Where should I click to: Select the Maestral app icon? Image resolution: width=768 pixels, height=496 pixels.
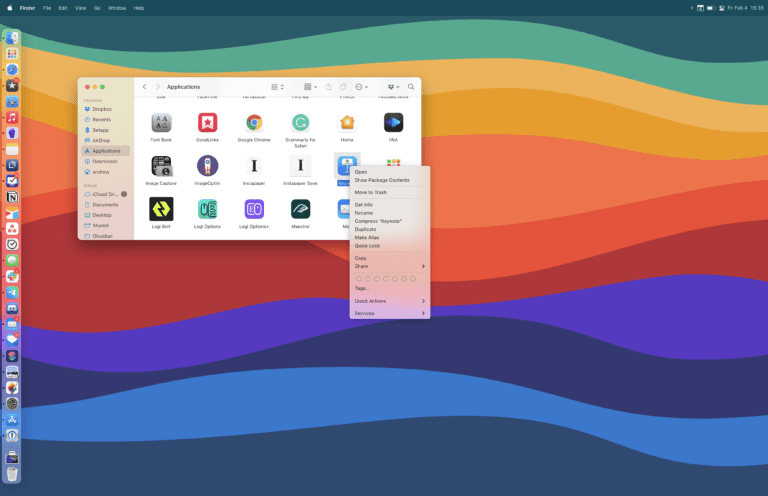pos(300,209)
